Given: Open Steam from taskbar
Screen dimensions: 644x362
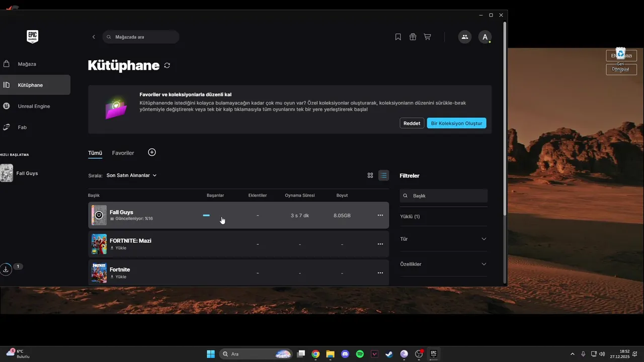Looking at the screenshot, I should pos(389,354).
